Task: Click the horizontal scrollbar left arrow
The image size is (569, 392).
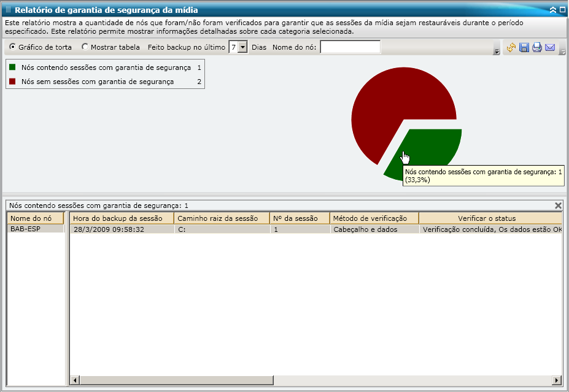Action: click(x=75, y=380)
